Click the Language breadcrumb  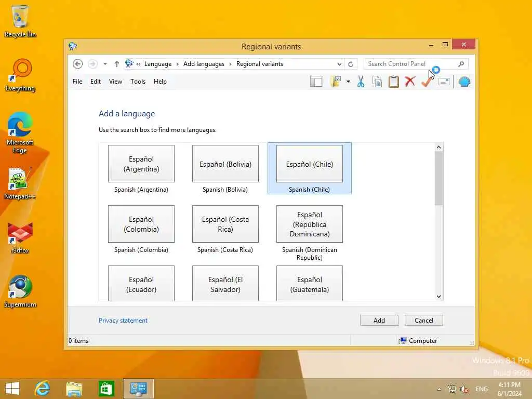tap(158, 64)
